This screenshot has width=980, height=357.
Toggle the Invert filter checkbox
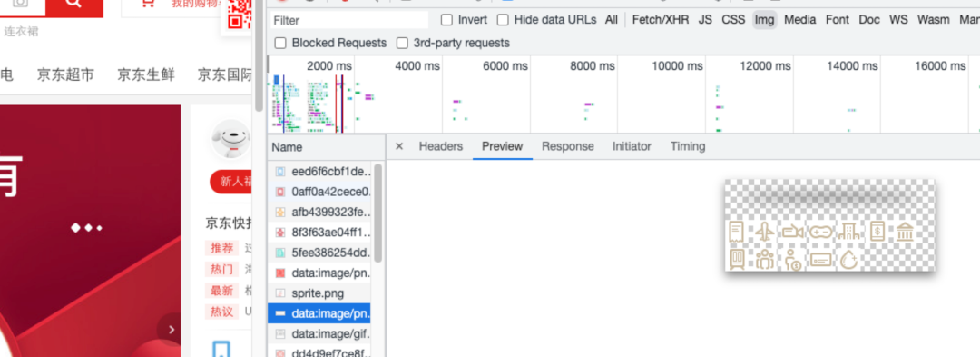(446, 20)
